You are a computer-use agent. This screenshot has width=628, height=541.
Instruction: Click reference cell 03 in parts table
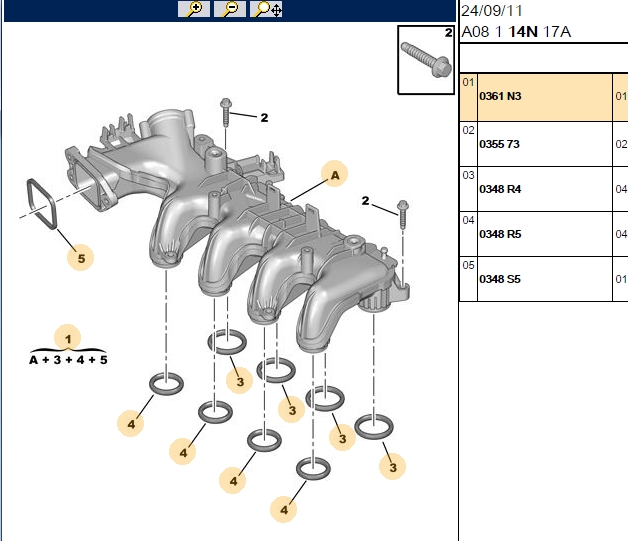(469, 189)
